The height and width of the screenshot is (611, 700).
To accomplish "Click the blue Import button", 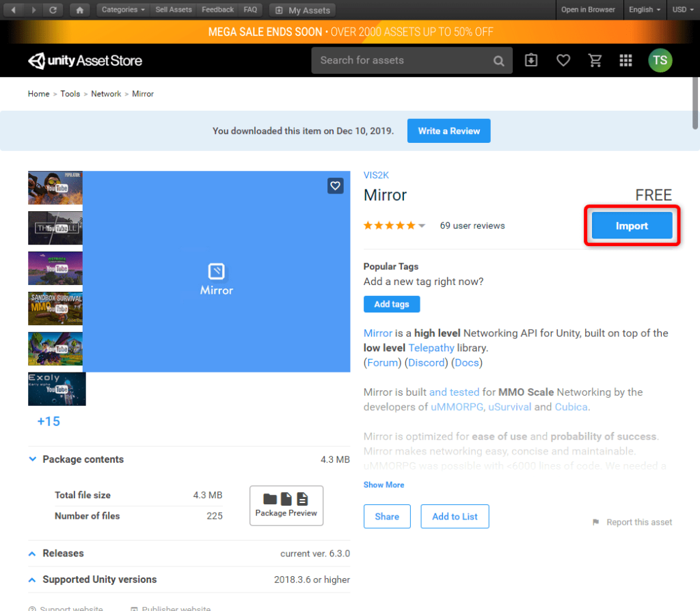I will click(x=632, y=226).
